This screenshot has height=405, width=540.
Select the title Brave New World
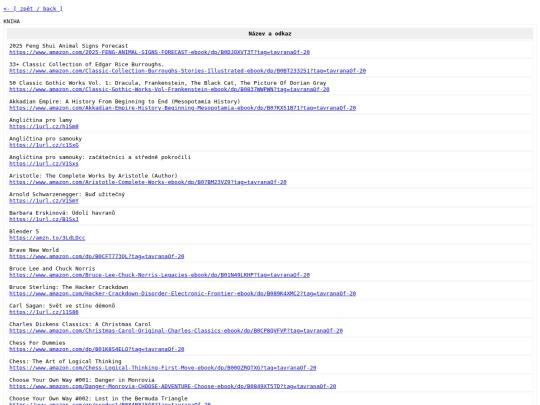pyautogui.click(x=34, y=250)
